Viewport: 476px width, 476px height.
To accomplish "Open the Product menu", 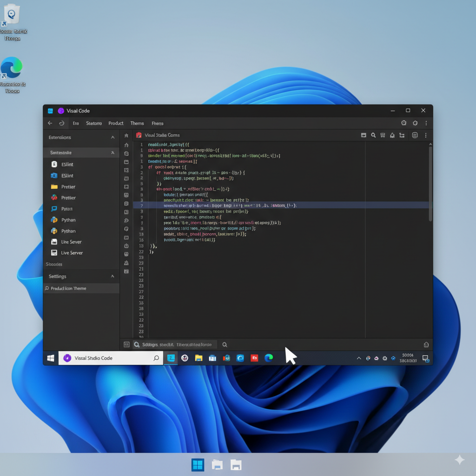I will 116,123.
